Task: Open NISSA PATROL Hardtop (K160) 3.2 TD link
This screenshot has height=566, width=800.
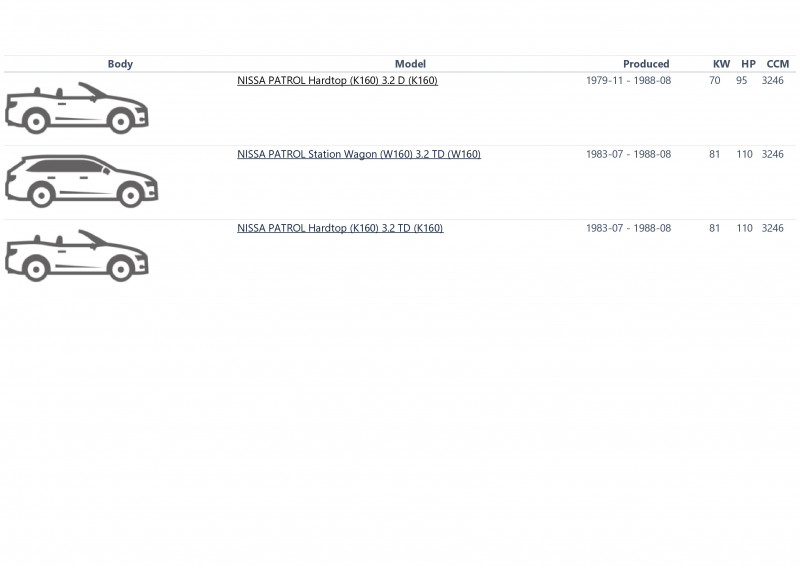Action: click(340, 228)
